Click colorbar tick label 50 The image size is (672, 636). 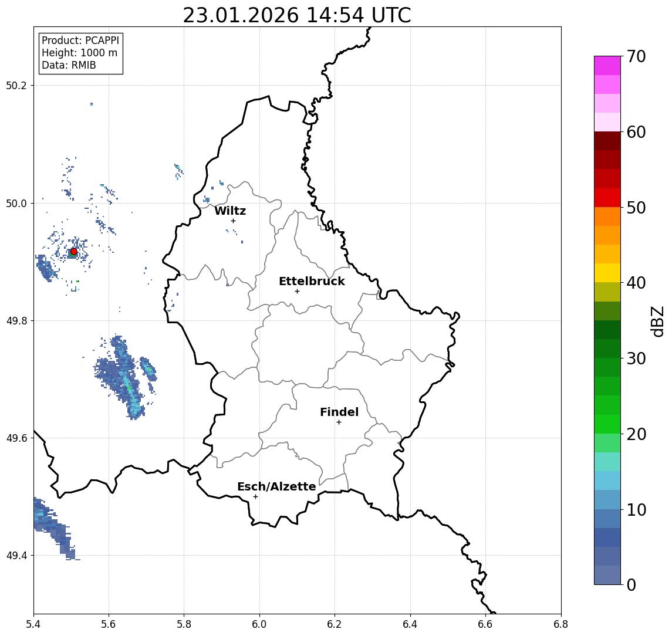(x=636, y=208)
